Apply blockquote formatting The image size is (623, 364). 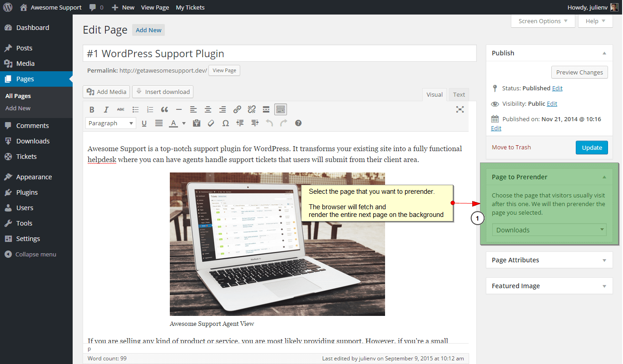(x=164, y=109)
